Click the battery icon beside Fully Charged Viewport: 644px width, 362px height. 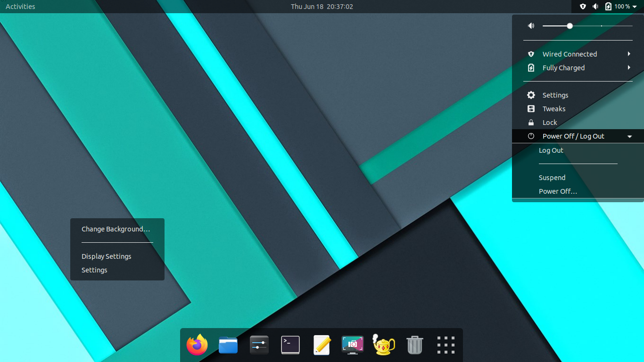tap(531, 68)
